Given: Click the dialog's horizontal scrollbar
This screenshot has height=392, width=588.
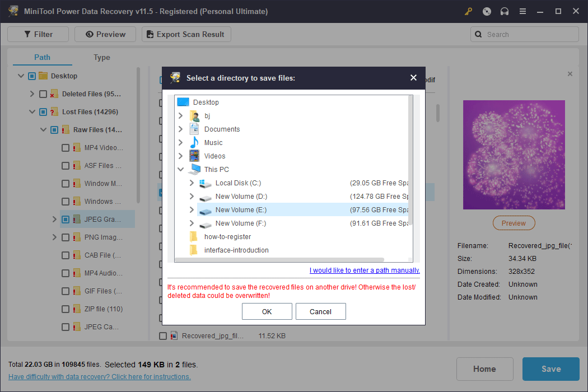Looking at the screenshot, I should coord(279,260).
